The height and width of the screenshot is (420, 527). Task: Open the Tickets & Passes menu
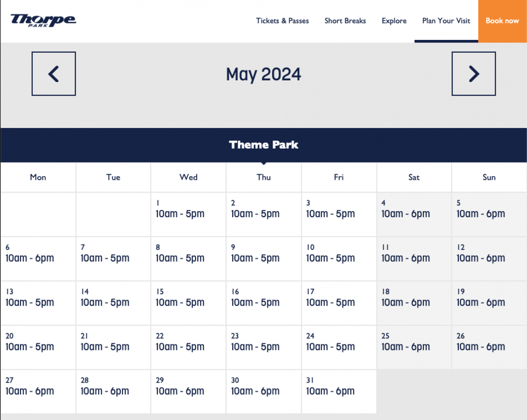coord(282,21)
